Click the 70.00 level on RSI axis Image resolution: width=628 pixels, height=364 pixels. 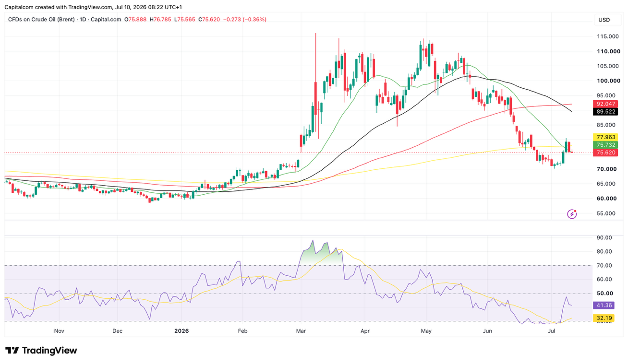point(604,265)
